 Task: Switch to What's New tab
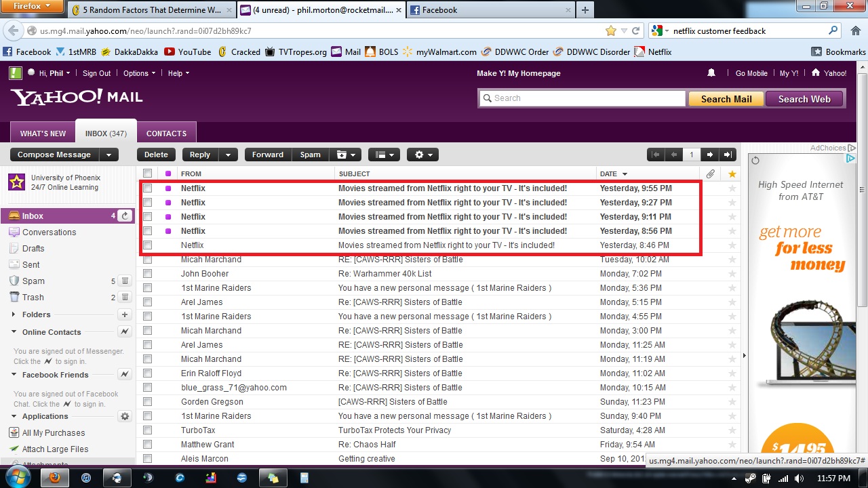[43, 134]
